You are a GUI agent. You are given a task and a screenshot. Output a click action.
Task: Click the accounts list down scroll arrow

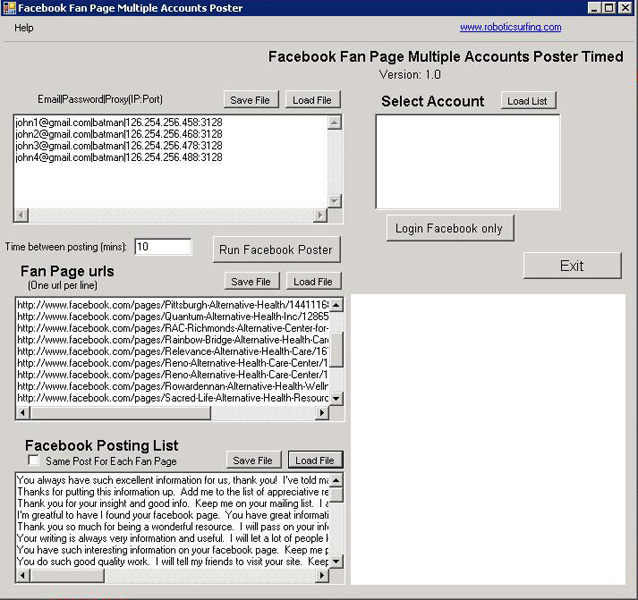click(334, 201)
